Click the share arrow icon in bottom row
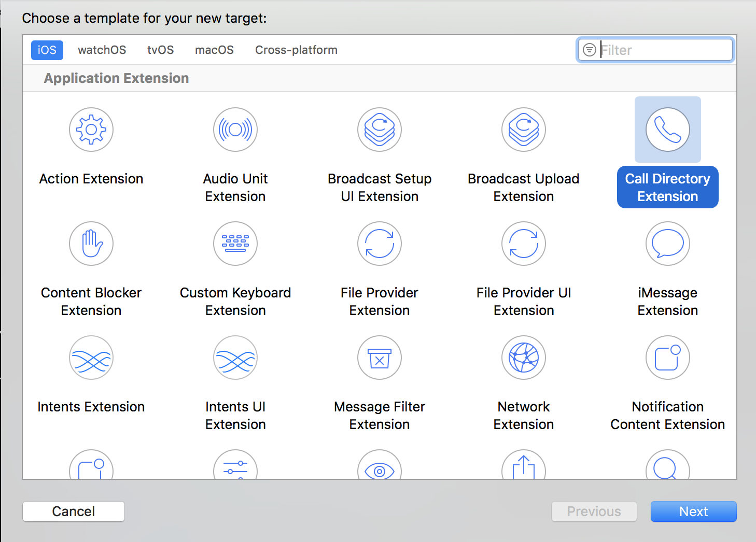 click(x=524, y=465)
